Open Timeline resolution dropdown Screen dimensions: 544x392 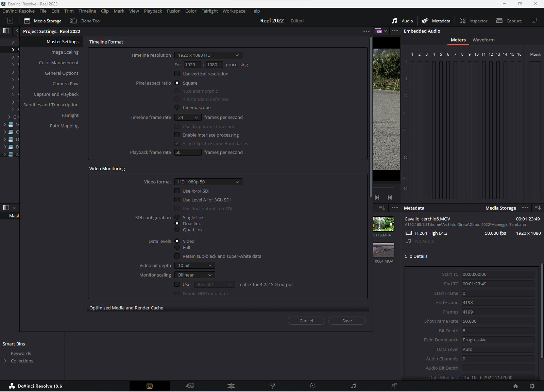point(208,55)
